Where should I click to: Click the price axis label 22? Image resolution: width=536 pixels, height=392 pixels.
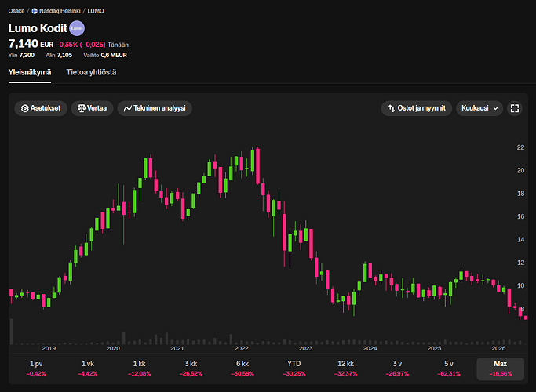coord(520,147)
